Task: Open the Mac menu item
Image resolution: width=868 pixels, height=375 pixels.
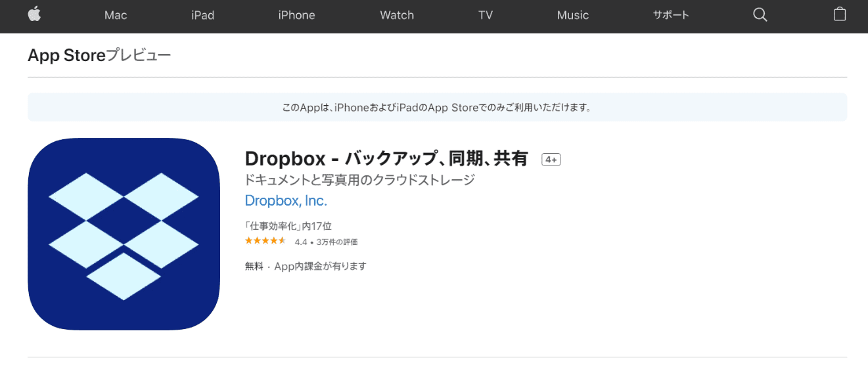Action: [x=116, y=15]
